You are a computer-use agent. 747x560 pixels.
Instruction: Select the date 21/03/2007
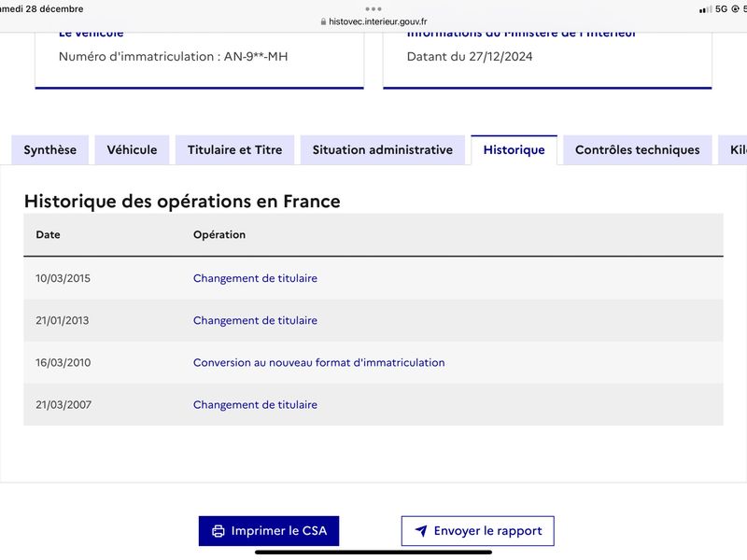click(x=63, y=405)
